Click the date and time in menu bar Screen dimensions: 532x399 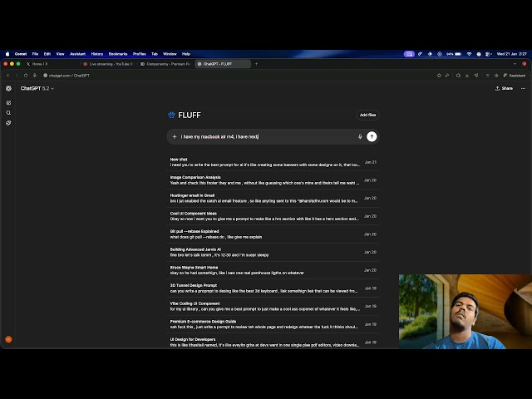click(512, 54)
